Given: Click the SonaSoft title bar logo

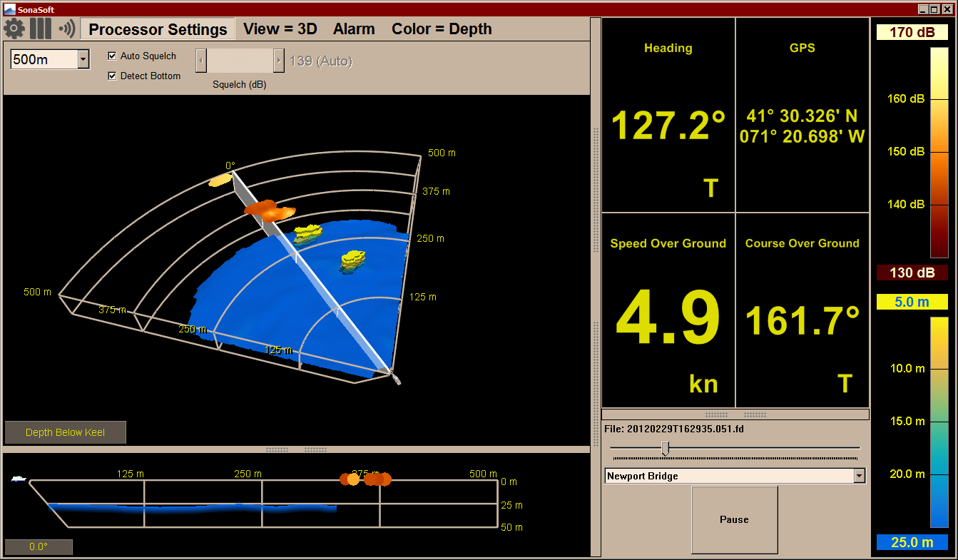Looking at the screenshot, I should click(9, 9).
